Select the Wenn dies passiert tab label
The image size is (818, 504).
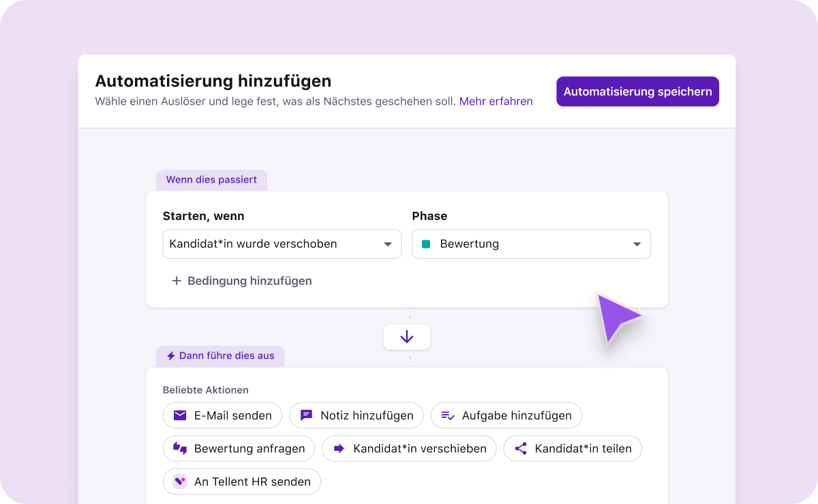point(211,180)
